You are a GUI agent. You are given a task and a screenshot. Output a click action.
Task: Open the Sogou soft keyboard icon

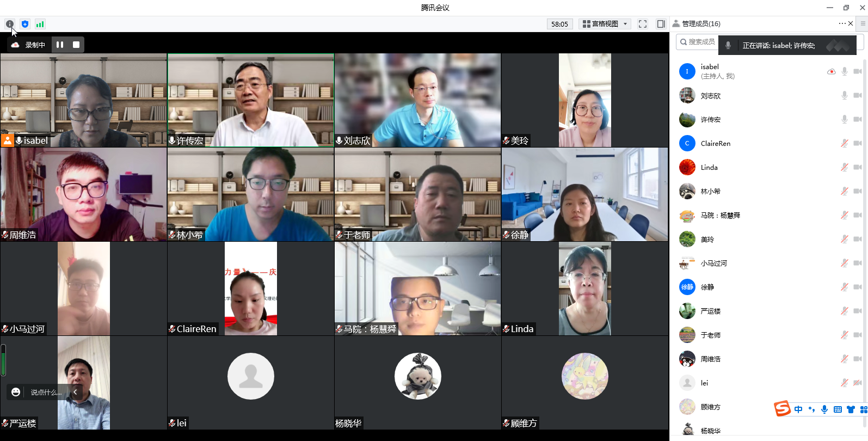(838, 409)
